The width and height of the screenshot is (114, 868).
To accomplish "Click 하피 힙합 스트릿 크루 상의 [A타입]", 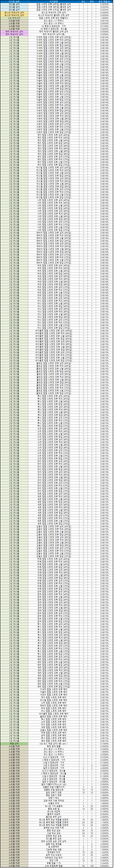I will point(54,265).
